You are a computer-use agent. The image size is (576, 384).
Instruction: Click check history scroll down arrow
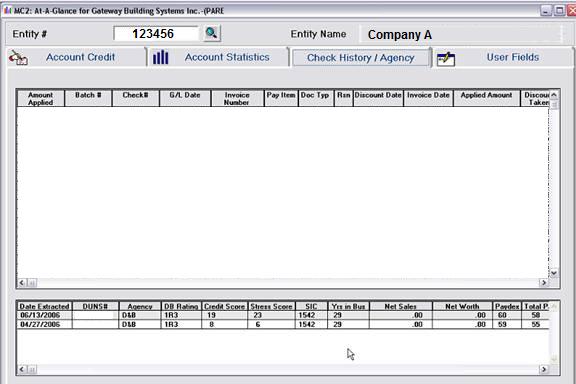tap(554, 273)
